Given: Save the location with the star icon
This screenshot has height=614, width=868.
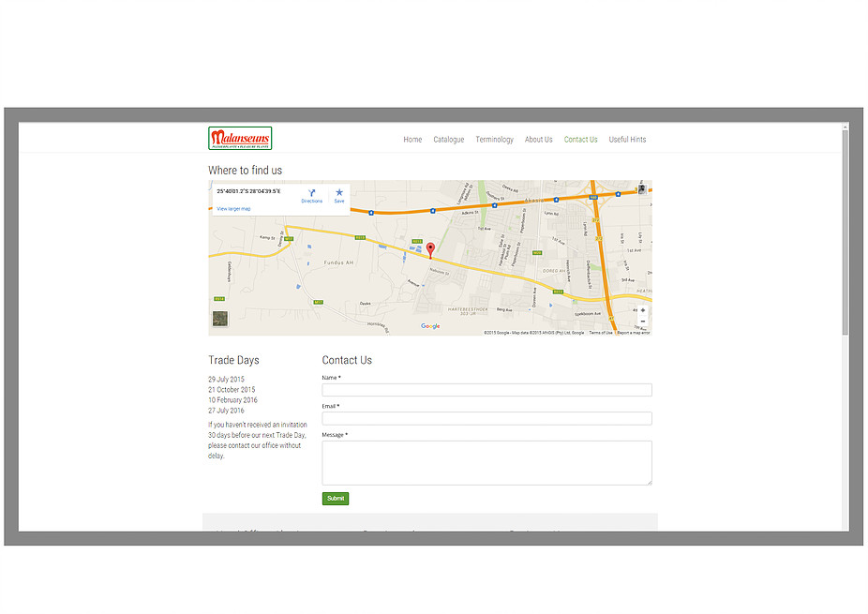Looking at the screenshot, I should (339, 194).
